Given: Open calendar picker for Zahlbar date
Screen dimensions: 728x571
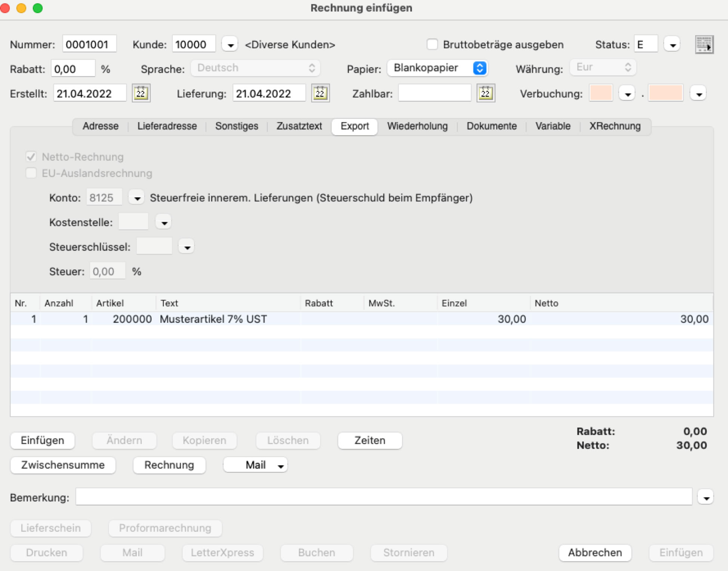Looking at the screenshot, I should pos(485,93).
